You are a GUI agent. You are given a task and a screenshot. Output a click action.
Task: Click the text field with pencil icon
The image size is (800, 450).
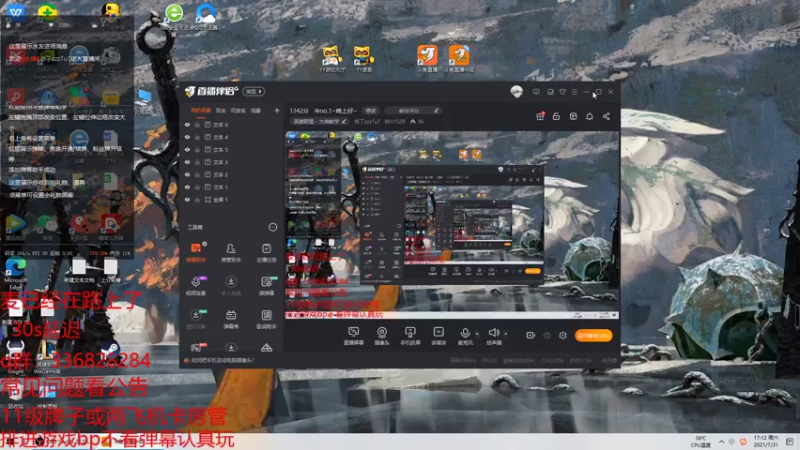coord(413,110)
